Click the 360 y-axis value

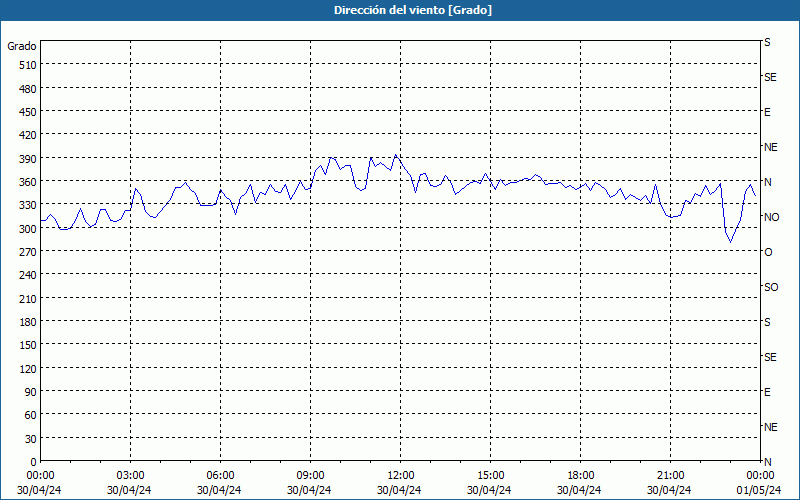(28, 182)
